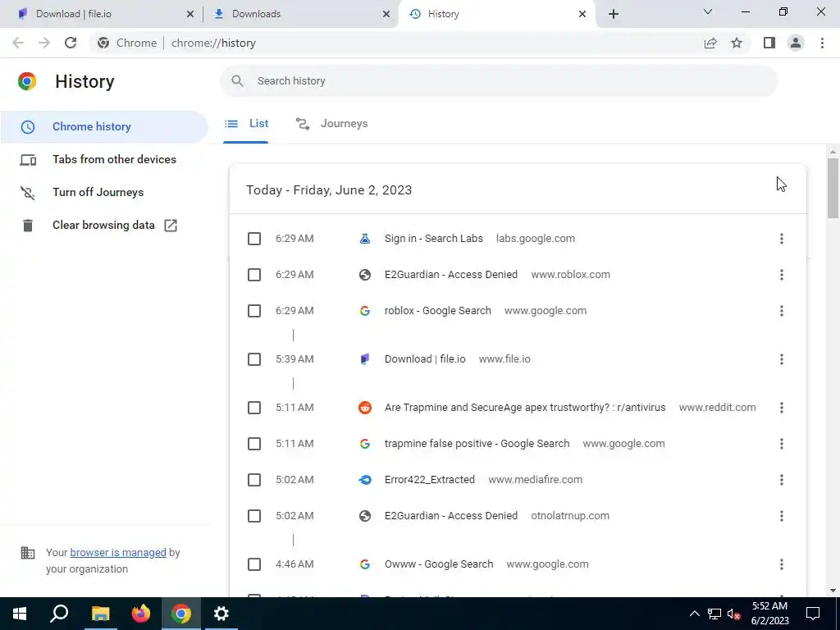
Task: Open File Explorer from the taskbar
Action: [x=100, y=614]
